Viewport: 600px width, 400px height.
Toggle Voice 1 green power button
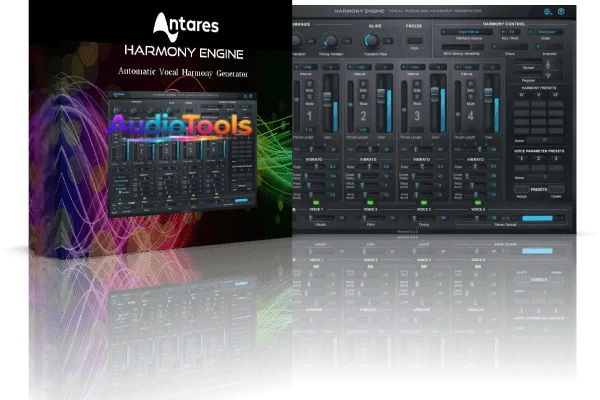316,202
